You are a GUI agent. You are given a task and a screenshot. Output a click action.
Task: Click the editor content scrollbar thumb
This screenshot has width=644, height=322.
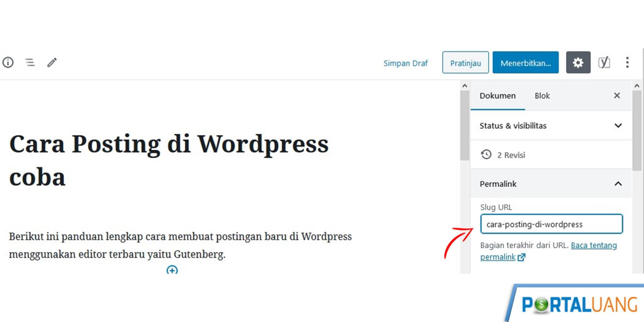tap(465, 125)
